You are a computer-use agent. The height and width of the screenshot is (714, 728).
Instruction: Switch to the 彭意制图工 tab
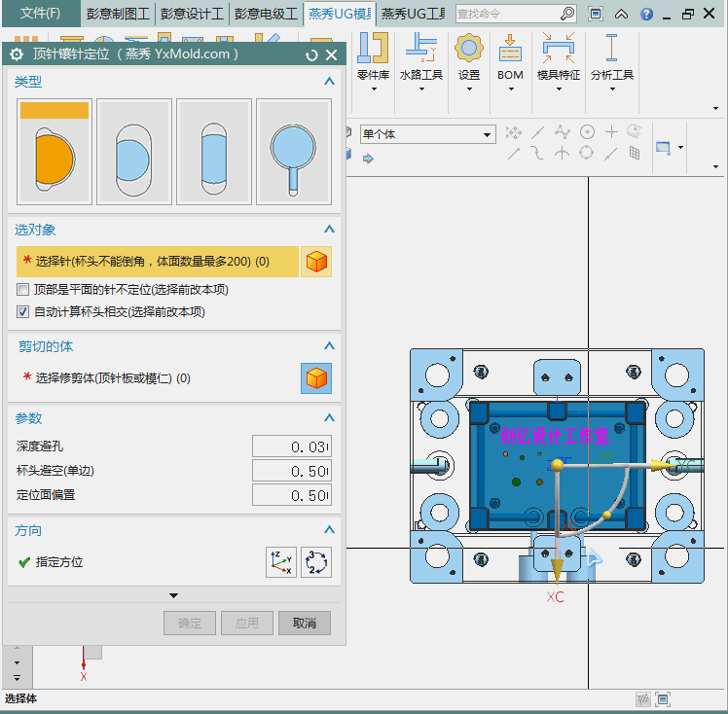point(118,14)
